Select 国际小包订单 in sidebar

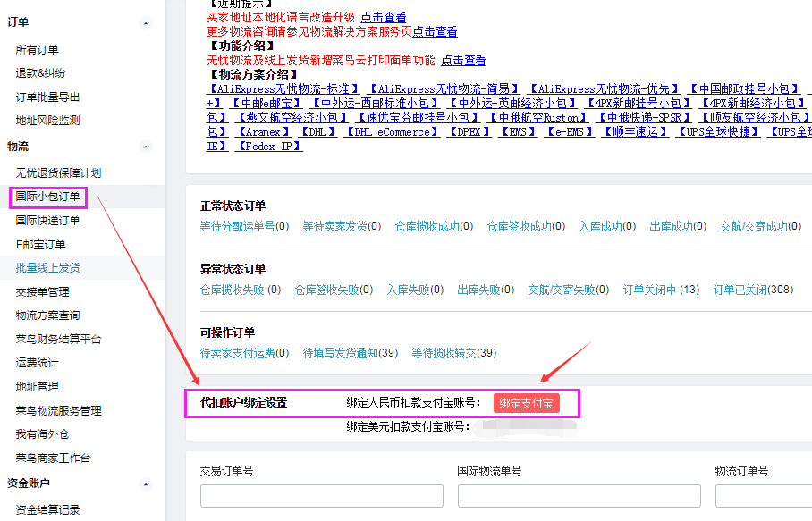click(47, 197)
